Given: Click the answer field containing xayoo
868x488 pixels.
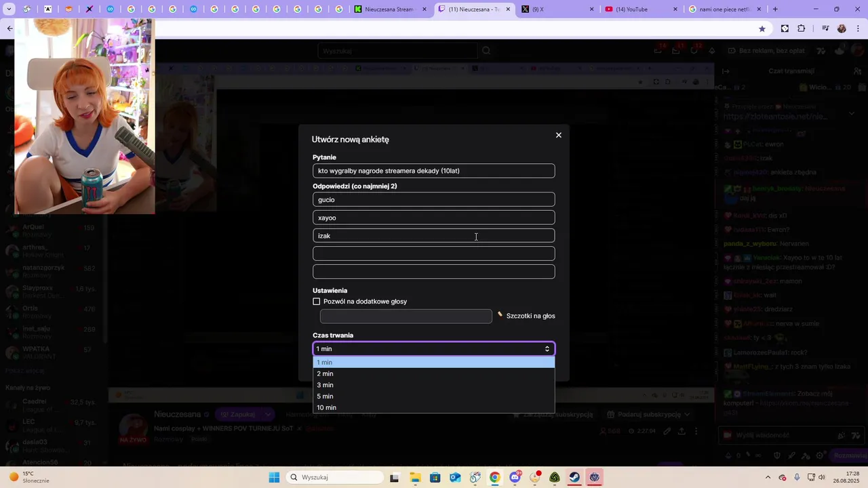Looking at the screenshot, I should click(434, 218).
